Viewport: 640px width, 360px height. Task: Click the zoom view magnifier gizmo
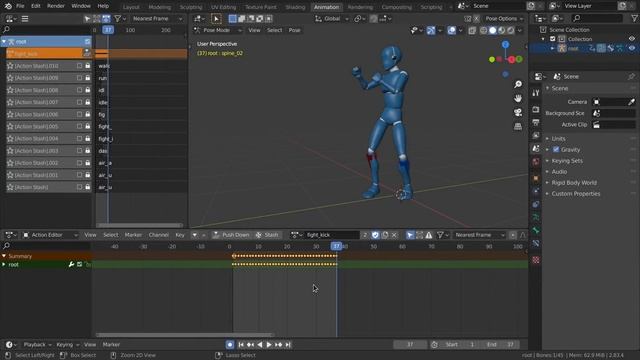(518, 84)
